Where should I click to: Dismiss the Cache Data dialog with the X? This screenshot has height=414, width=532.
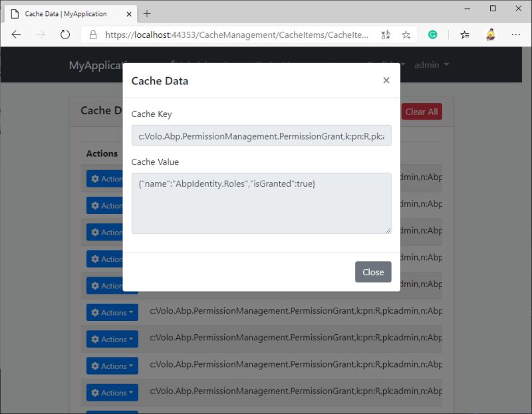click(x=386, y=80)
